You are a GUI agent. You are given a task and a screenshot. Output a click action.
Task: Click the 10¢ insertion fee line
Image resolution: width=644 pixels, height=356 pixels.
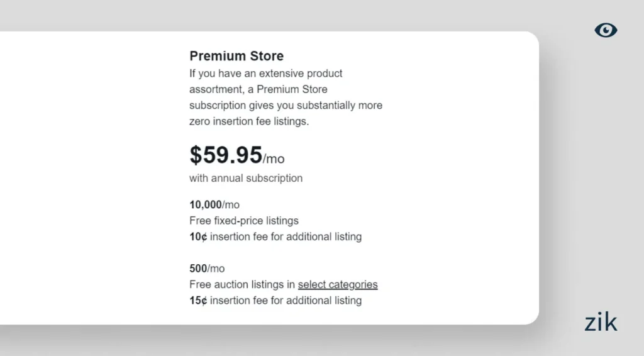coord(275,237)
